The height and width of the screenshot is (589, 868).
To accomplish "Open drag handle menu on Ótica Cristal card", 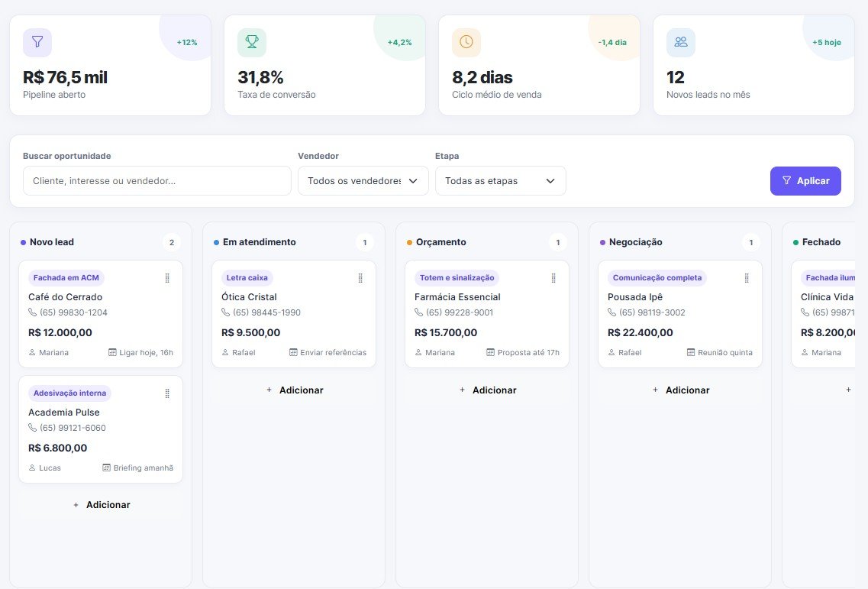I will [360, 278].
